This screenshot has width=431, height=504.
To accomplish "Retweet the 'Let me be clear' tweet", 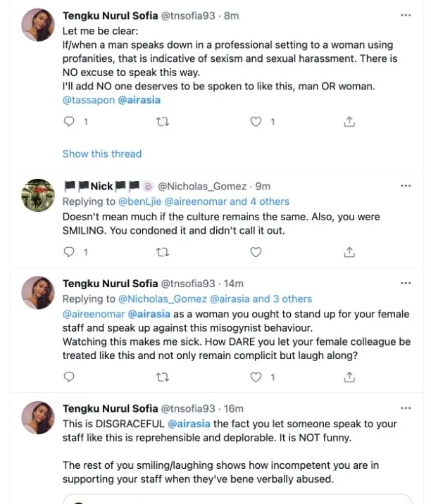I will click(163, 122).
